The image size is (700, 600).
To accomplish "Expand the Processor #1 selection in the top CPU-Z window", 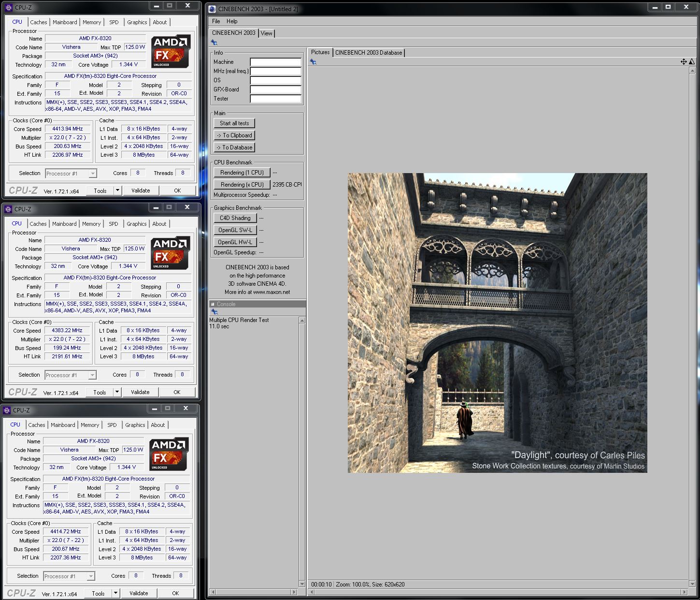I will click(93, 174).
